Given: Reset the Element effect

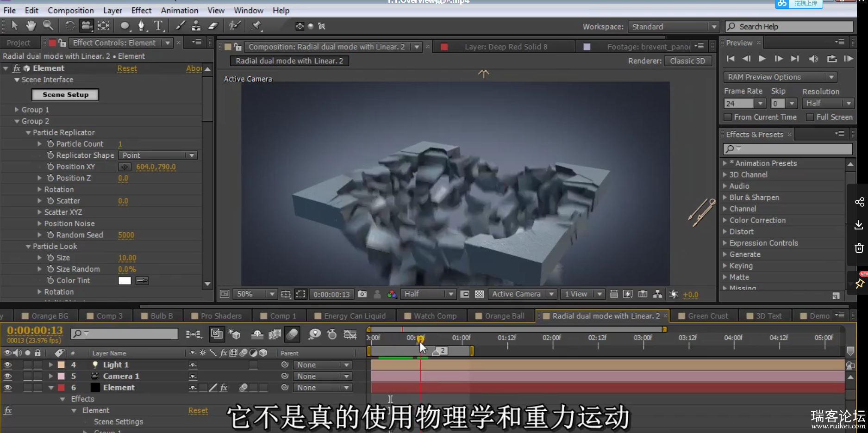Looking at the screenshot, I should (x=127, y=68).
